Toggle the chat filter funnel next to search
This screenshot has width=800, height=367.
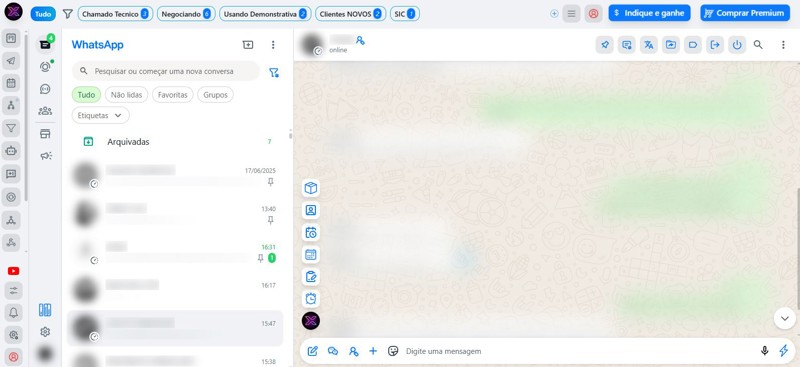273,72
